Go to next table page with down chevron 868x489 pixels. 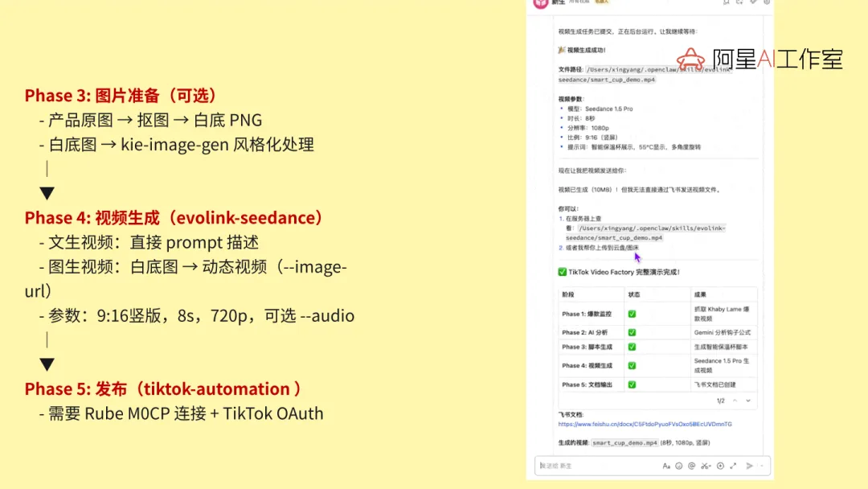click(x=748, y=401)
